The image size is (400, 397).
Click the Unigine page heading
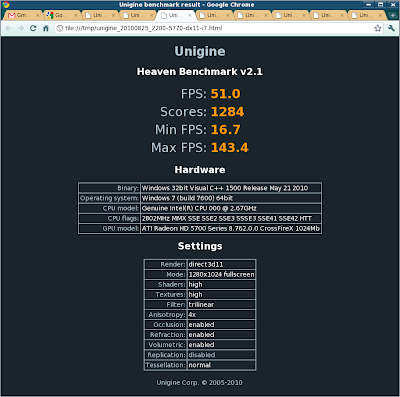[x=200, y=51]
